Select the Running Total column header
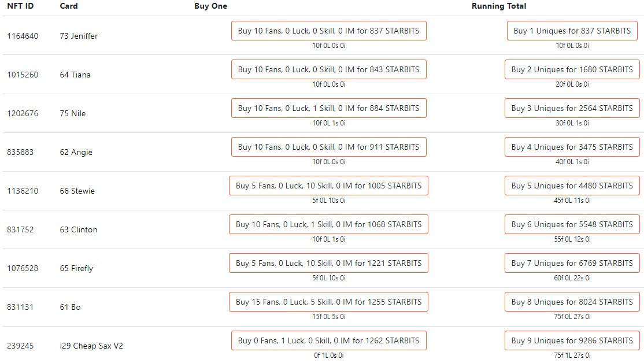This screenshot has width=644, height=363. tap(498, 6)
